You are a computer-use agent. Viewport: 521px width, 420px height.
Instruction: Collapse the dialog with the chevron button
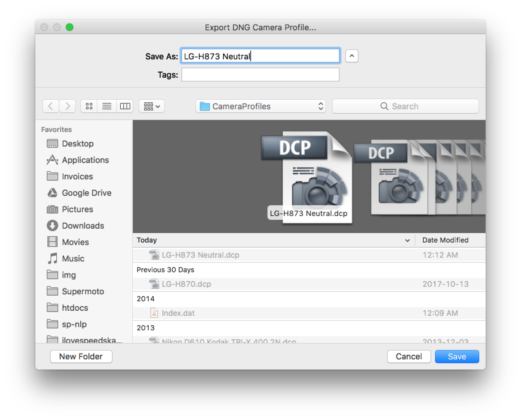pyautogui.click(x=352, y=56)
